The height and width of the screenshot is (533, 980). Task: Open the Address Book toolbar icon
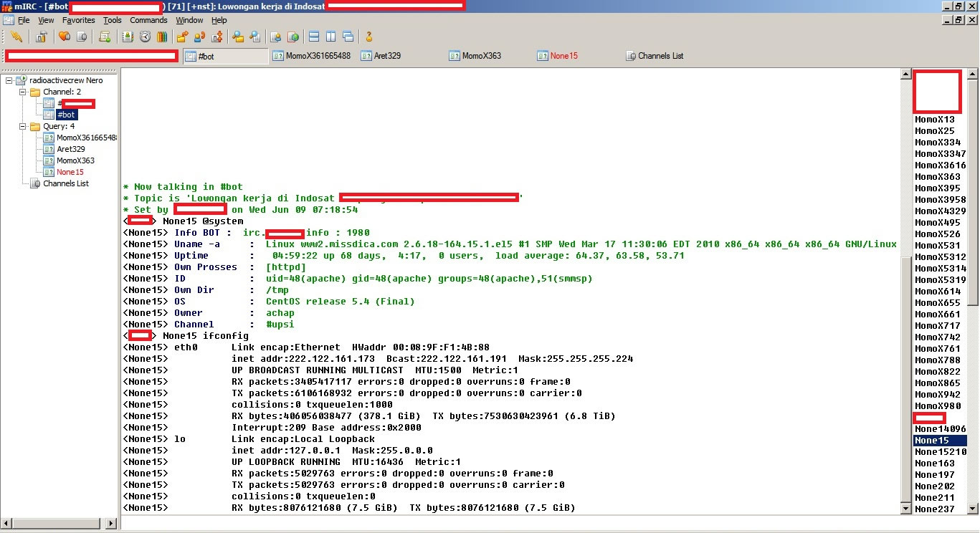click(128, 37)
